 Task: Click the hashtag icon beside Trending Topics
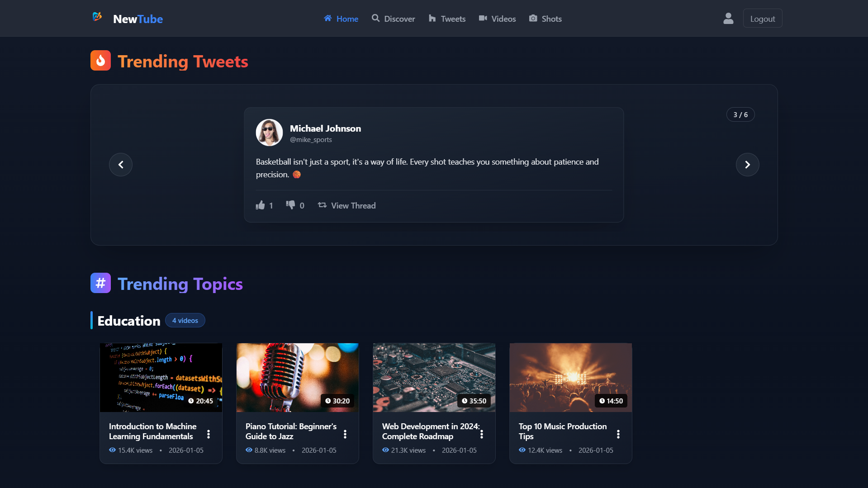100,283
